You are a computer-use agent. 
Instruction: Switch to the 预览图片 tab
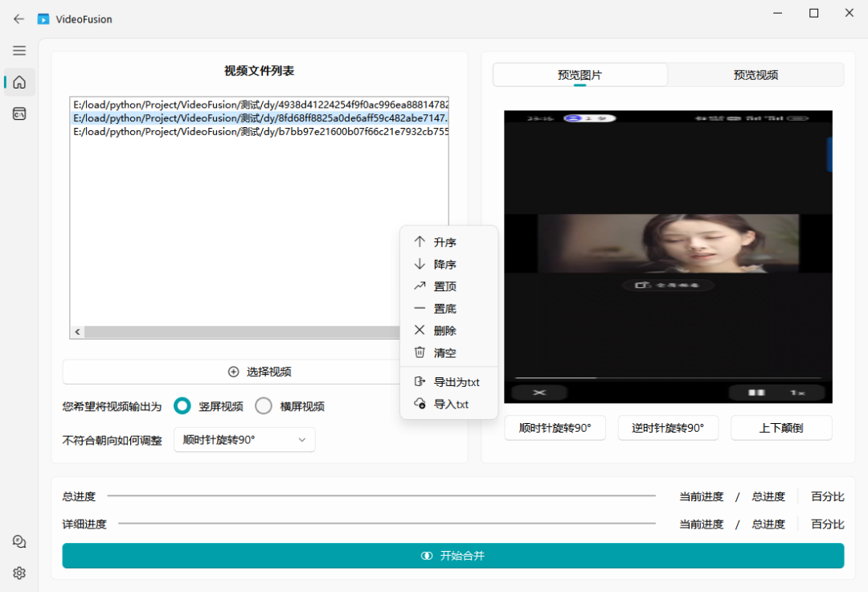click(579, 75)
